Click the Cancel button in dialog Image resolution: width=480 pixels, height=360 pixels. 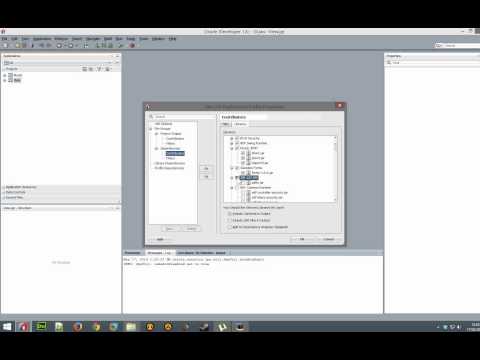(x=328, y=239)
